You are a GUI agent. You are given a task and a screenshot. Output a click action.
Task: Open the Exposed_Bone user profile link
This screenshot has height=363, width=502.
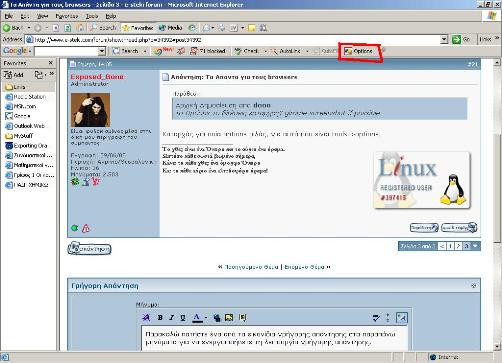pyautogui.click(x=97, y=77)
